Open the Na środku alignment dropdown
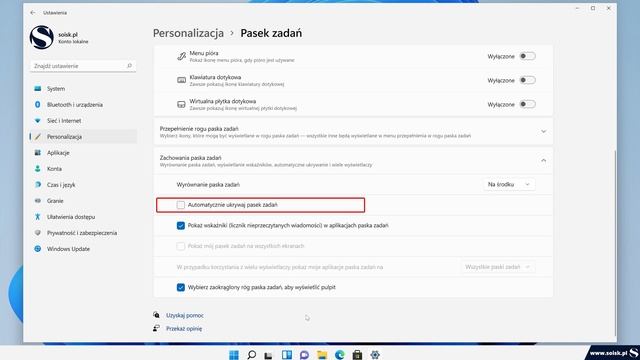The height and width of the screenshot is (360, 640). pos(509,184)
